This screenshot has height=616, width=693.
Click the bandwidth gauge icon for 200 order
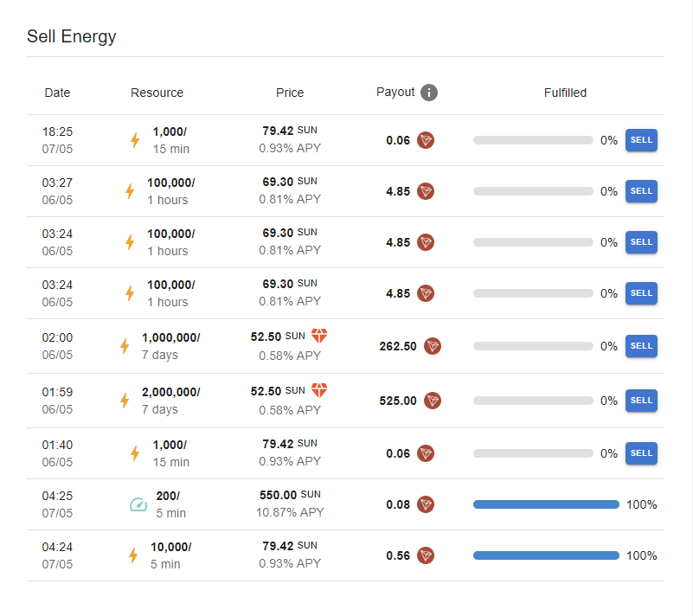(138, 504)
